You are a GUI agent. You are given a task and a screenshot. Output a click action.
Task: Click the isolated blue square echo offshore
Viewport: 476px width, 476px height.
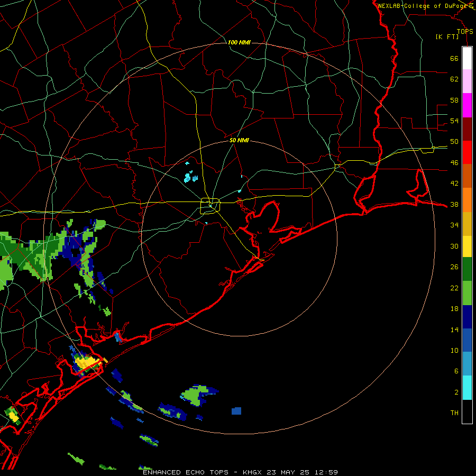click(x=236, y=411)
